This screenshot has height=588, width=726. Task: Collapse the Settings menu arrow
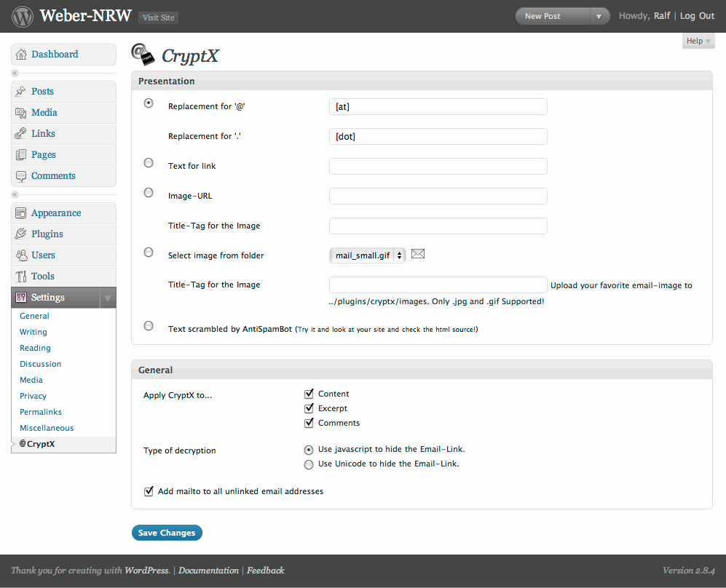(x=108, y=298)
